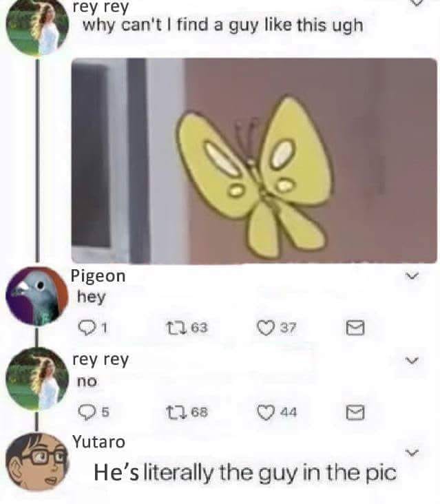
Task: Share rey rey's "no" tweet by message
Action: pos(355,412)
